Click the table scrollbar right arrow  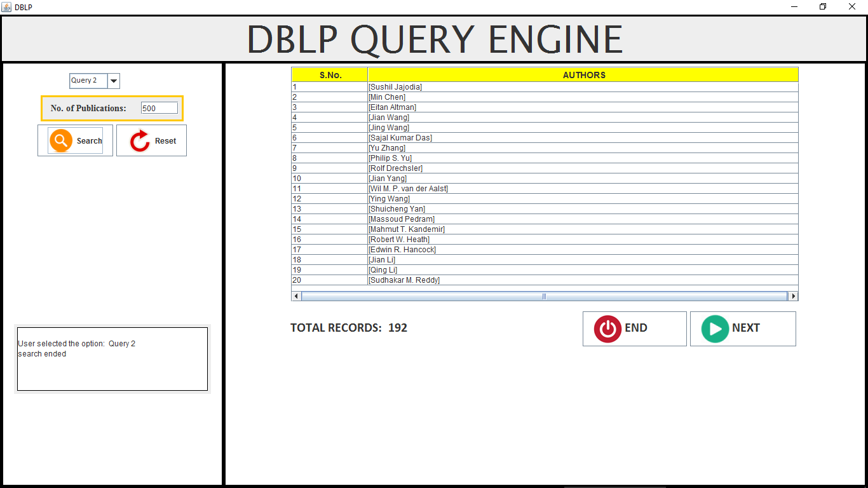793,296
